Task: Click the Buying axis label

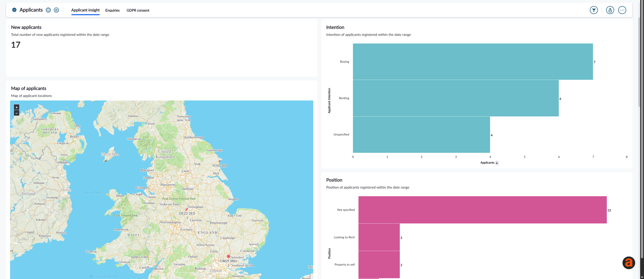Action: click(344, 62)
